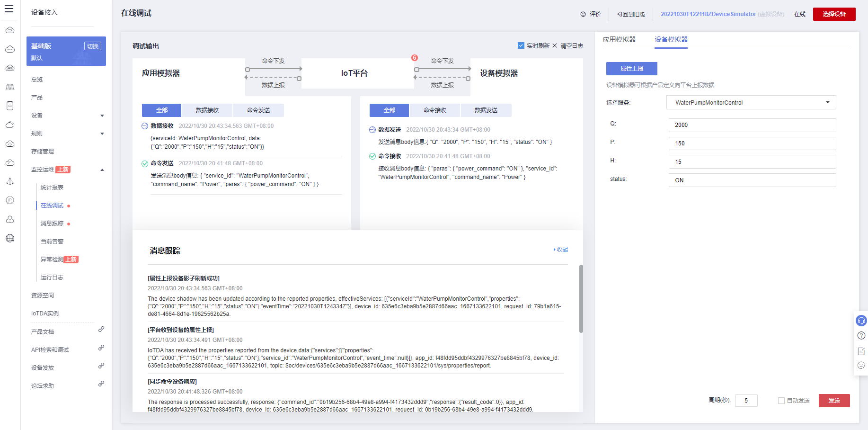Open the link icon beside 产品文档
868x430 pixels.
click(101, 329)
